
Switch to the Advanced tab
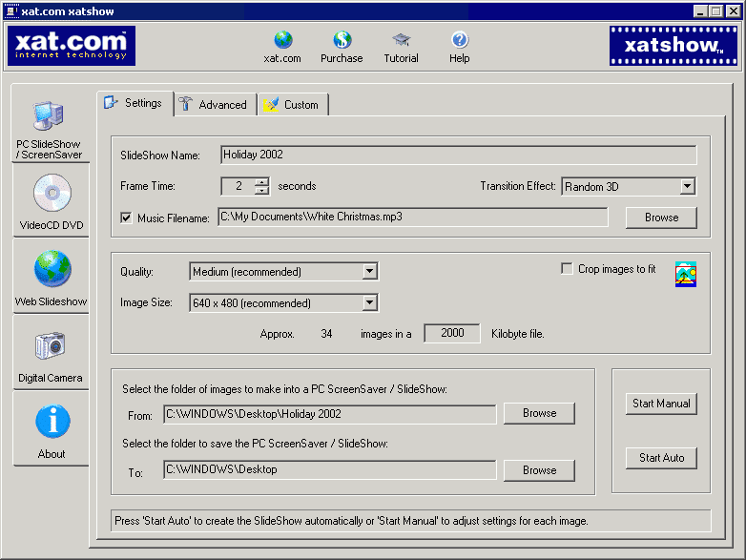(x=215, y=105)
